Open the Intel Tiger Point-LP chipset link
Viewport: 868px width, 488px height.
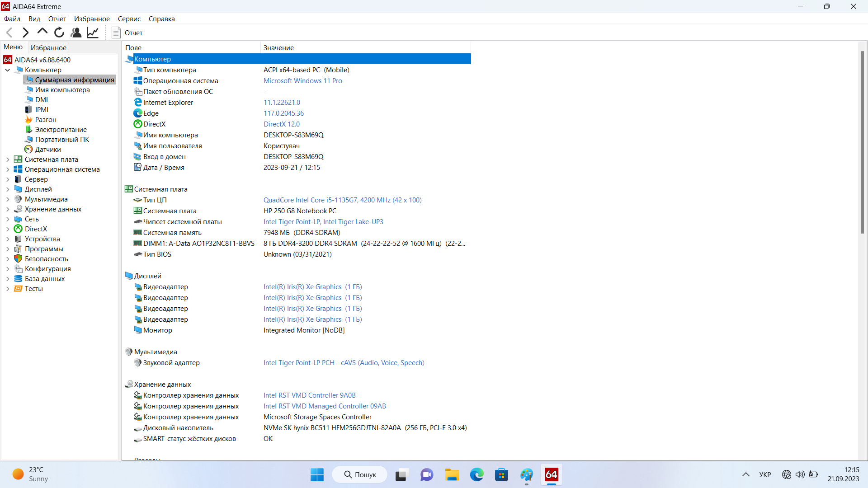(323, 222)
